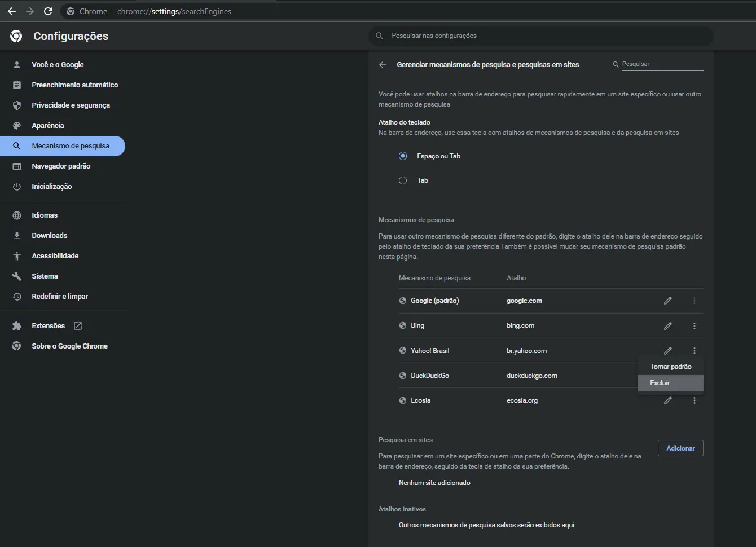The height and width of the screenshot is (547, 756).
Task: Click the shield icon for Privacidade e segurança
Action: [17, 105]
